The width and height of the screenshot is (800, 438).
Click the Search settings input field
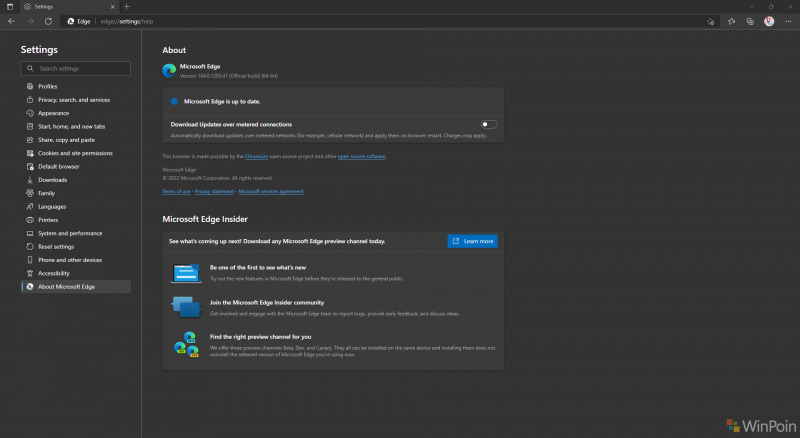(76, 68)
